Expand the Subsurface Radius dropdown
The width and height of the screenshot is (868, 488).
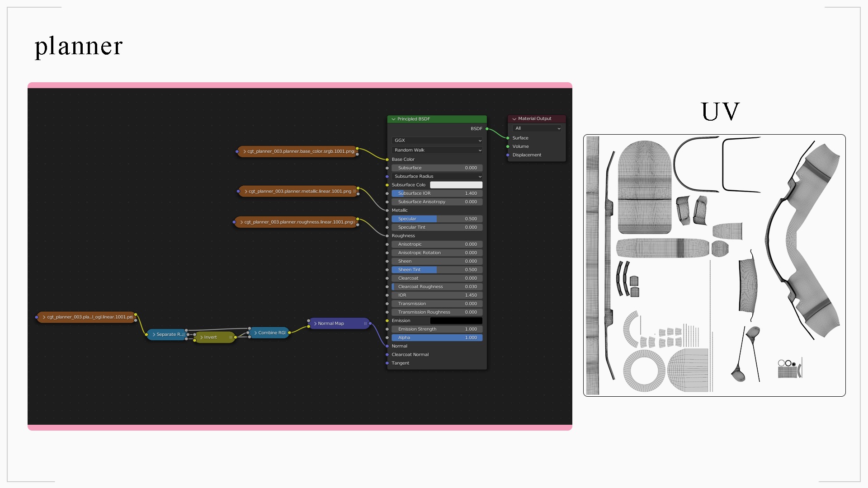click(x=437, y=177)
